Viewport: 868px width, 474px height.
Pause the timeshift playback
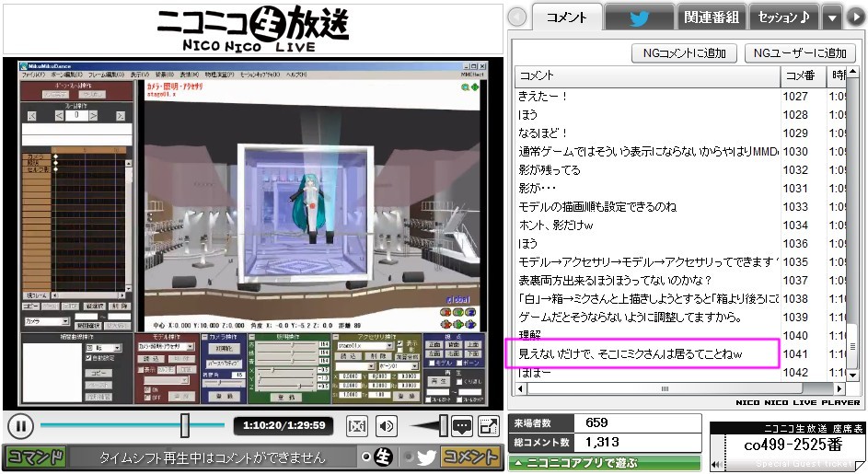click(20, 426)
